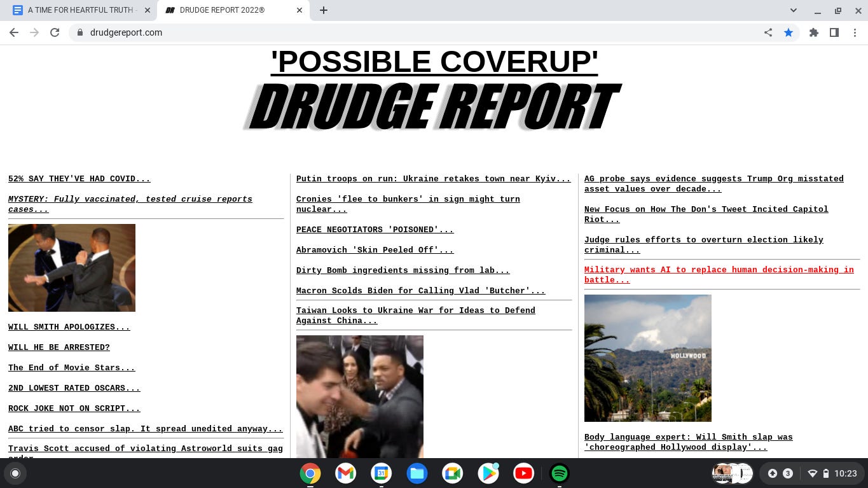Image resolution: width=868 pixels, height=488 pixels.
Task: Open Gmail from the shelf
Action: pos(346,473)
